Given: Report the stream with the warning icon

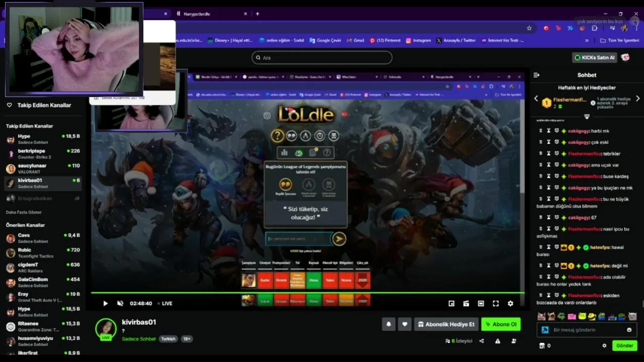Looking at the screenshot, I should click(x=498, y=341).
